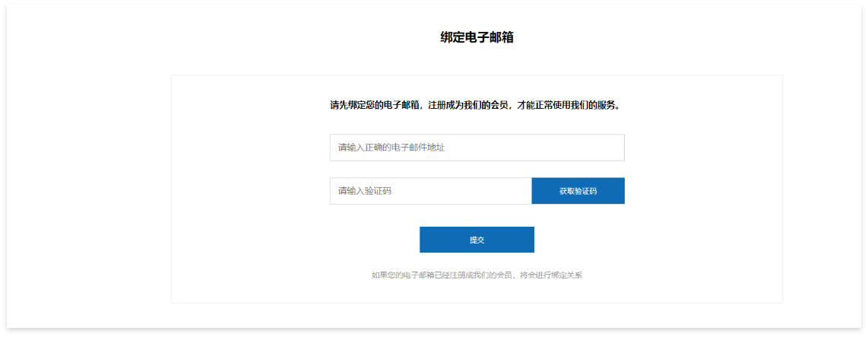The width and height of the screenshot is (868, 337).
Task: Click the 请先绑定您的电子邮箱 text
Action: pos(374,105)
